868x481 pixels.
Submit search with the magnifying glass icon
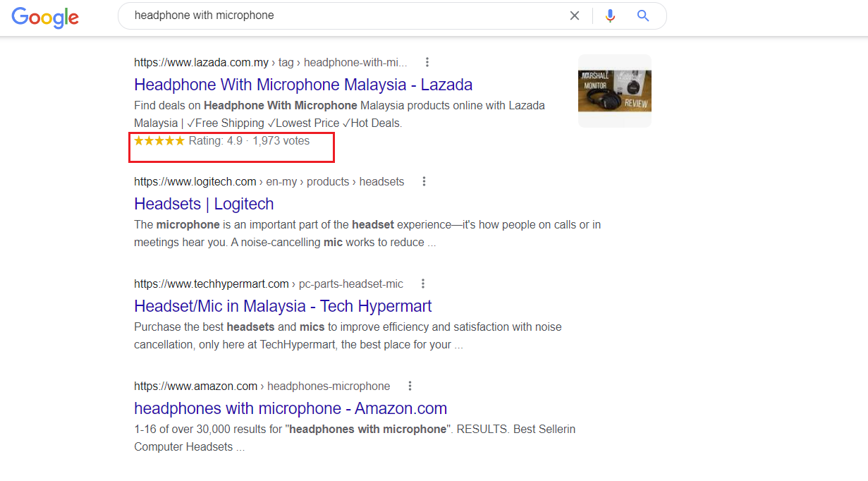(643, 16)
